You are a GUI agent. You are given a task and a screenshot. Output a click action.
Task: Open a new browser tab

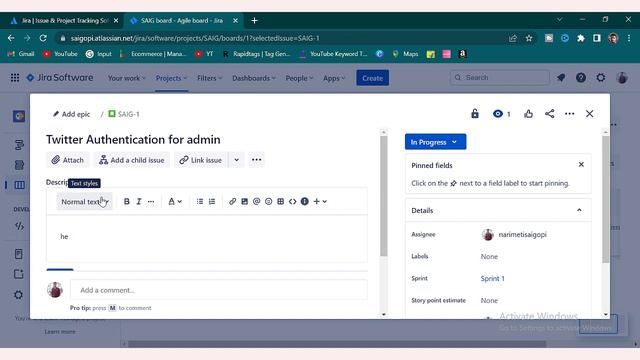click(254, 20)
